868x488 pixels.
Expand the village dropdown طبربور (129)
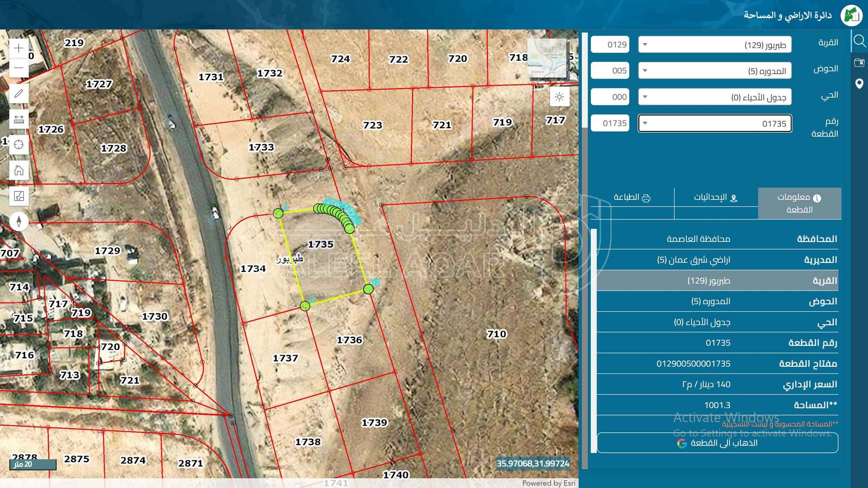click(714, 45)
